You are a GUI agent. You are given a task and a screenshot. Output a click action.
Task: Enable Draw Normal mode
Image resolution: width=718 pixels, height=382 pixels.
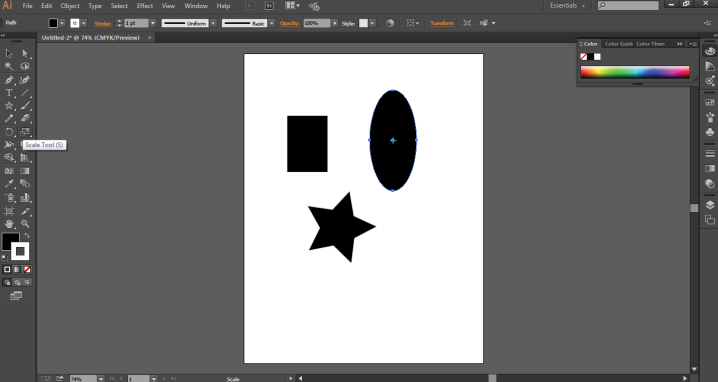(x=7, y=282)
